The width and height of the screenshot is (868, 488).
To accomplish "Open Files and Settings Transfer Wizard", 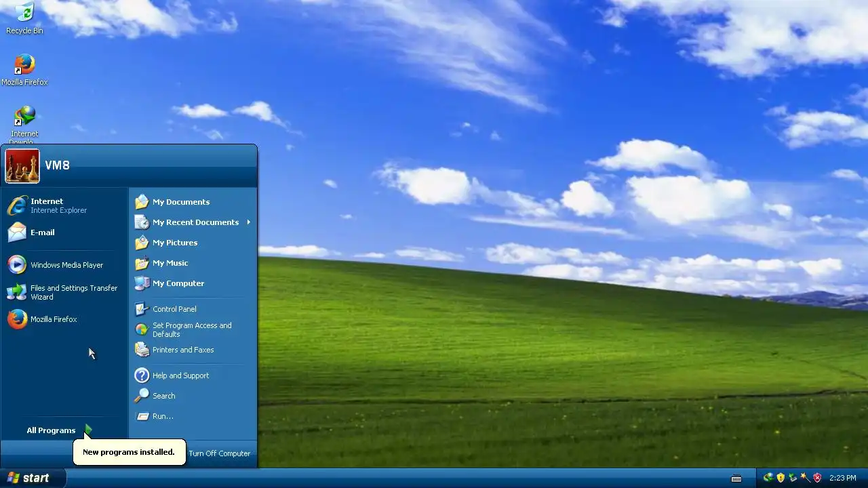I will pyautogui.click(x=64, y=292).
